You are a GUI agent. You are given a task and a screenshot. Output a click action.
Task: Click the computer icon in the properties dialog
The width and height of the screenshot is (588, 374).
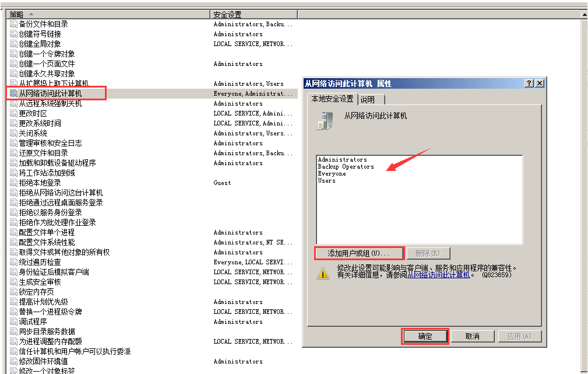324,121
